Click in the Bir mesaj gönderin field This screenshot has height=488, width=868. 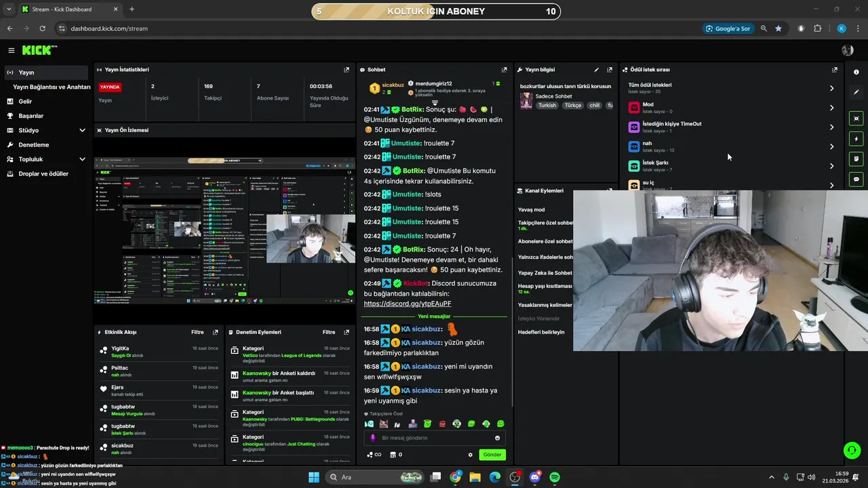point(435,438)
